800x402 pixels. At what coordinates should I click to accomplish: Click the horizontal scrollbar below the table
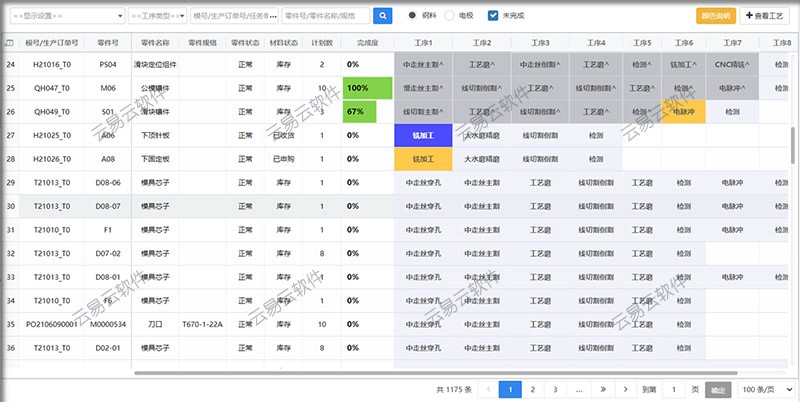pos(435,373)
